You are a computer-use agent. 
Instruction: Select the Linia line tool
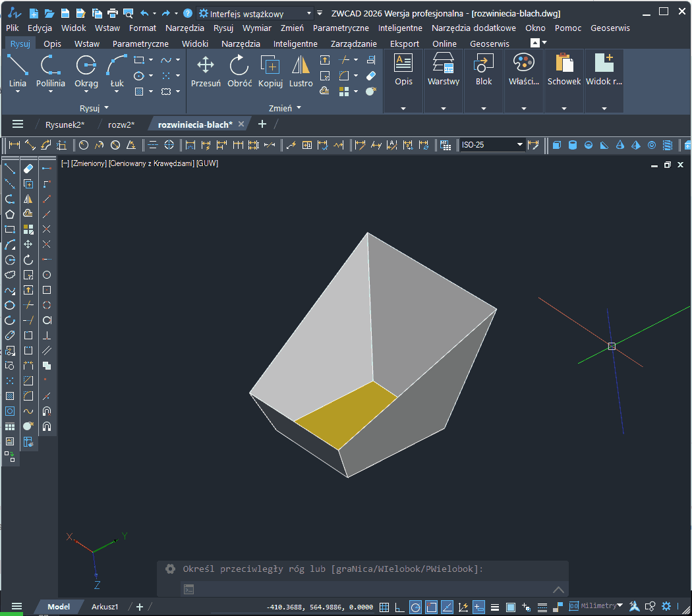click(18, 70)
